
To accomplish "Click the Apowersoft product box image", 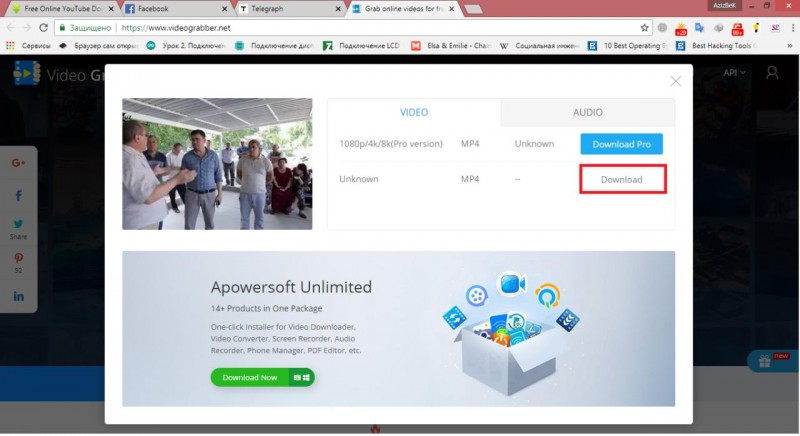I will 511,333.
